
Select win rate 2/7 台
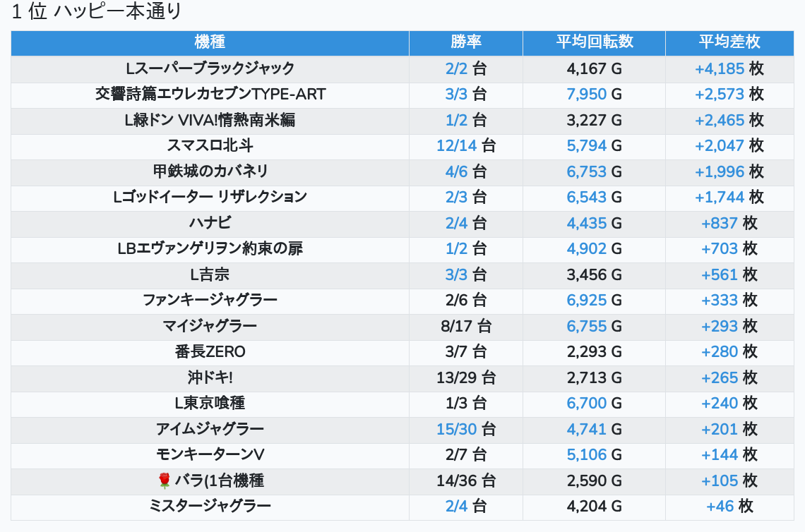[x=466, y=454]
